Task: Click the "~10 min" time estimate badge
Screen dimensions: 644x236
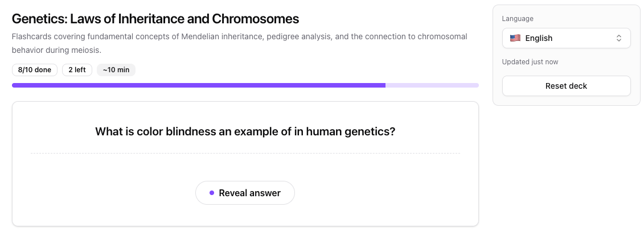Action: (x=116, y=70)
